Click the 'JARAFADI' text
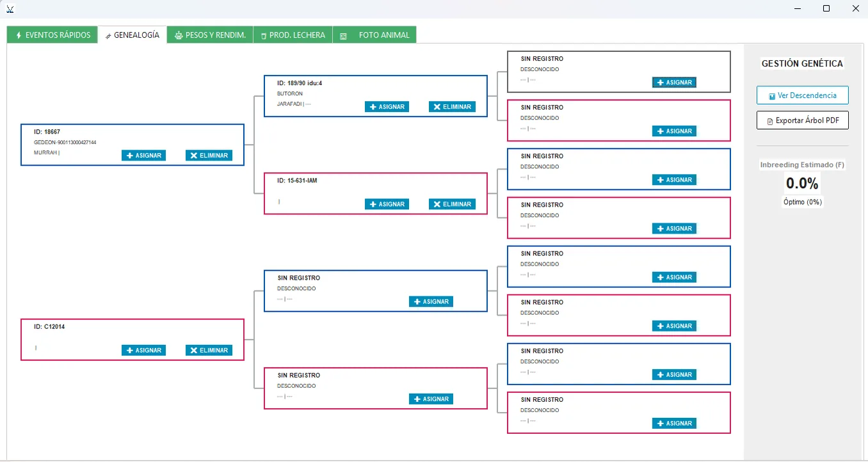The width and height of the screenshot is (868, 462). point(289,104)
